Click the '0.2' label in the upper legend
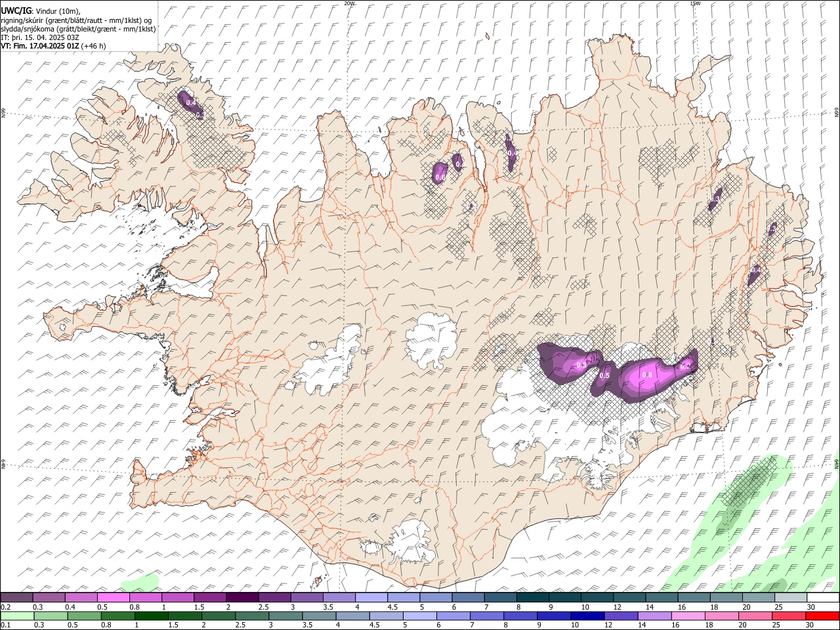 (x=5, y=607)
